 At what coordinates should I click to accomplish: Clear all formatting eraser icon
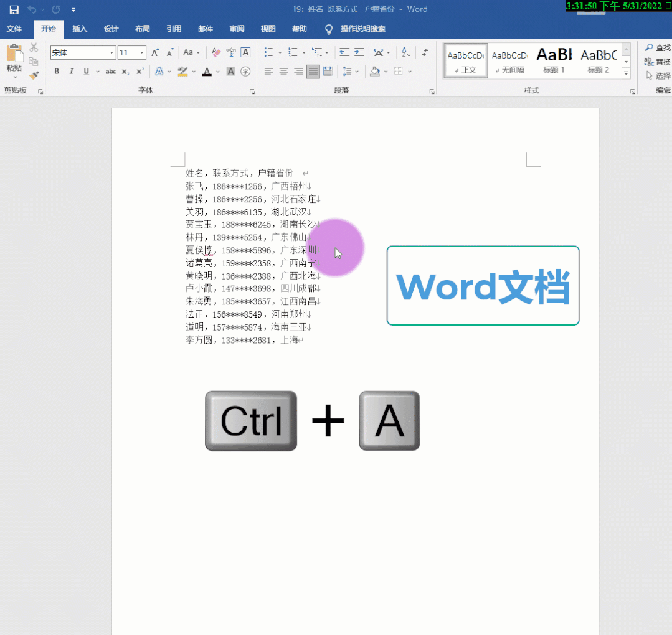[217, 53]
